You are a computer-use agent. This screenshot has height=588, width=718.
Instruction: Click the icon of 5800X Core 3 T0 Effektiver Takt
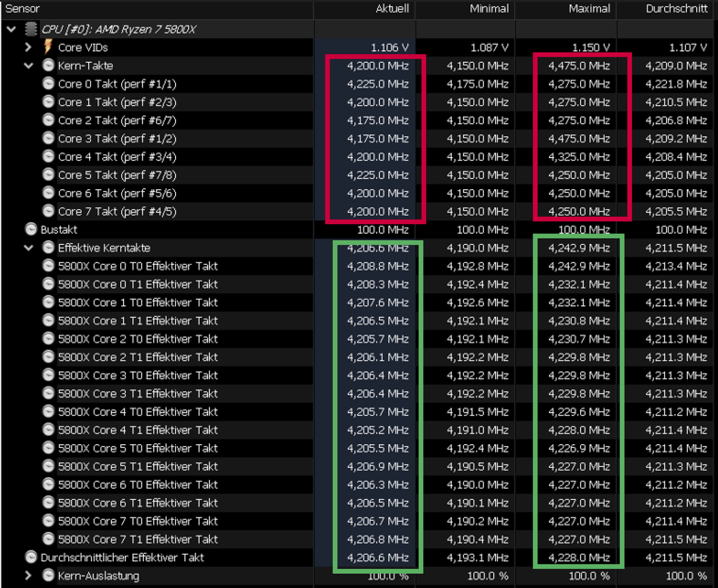48,375
